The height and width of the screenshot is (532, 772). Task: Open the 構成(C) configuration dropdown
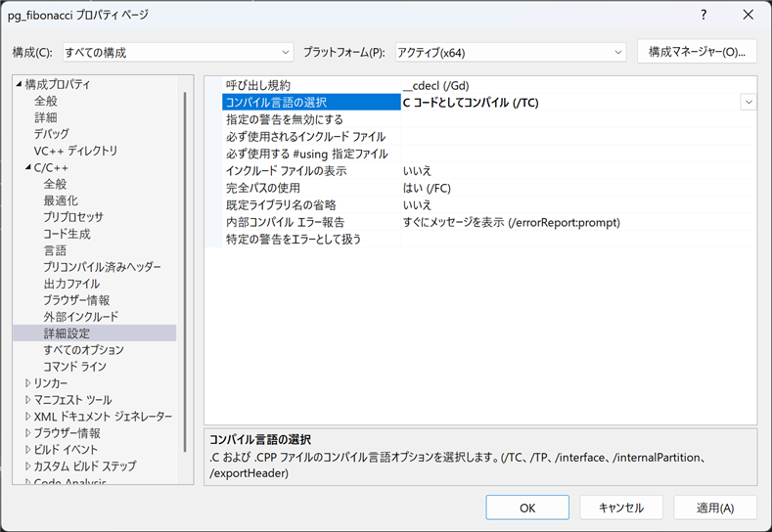click(x=178, y=52)
